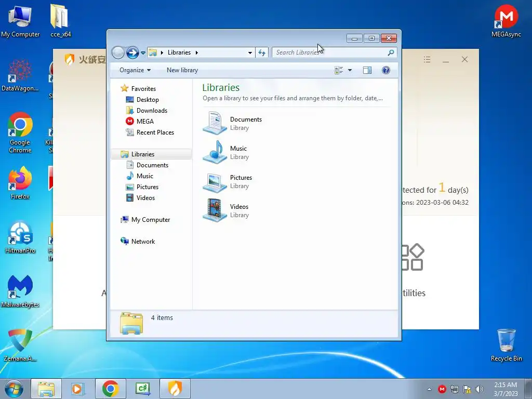Select Music in navigation tree
This screenshot has height=399, width=532.
click(x=139, y=176)
